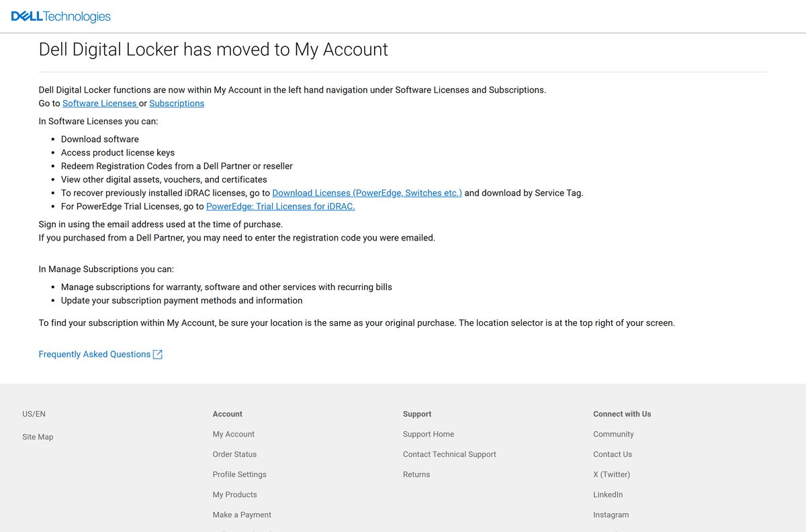Click the 'Manage subscriptions for warranty' bullet
Image resolution: width=806 pixels, height=532 pixels.
tap(226, 287)
